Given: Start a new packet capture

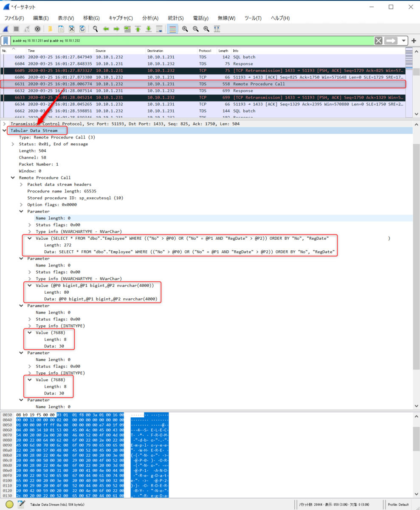Looking at the screenshot, I should pos(6,29).
